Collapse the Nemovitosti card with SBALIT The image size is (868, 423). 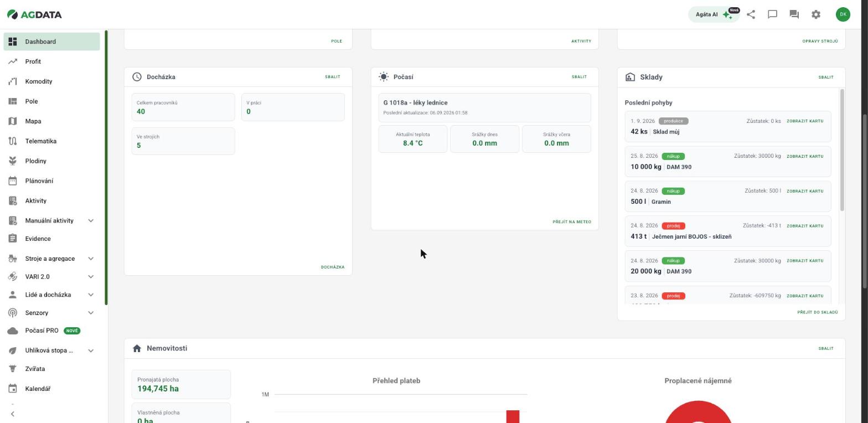click(x=826, y=349)
